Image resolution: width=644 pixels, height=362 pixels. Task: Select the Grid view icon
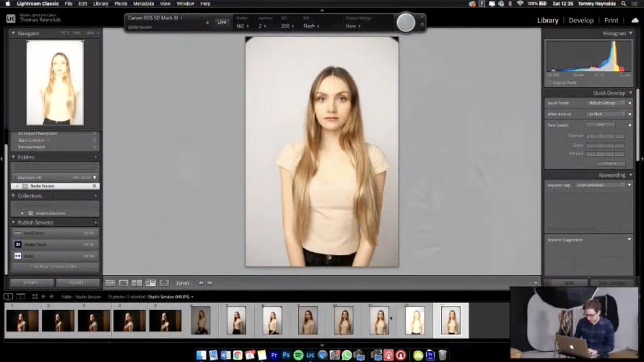coord(111,283)
